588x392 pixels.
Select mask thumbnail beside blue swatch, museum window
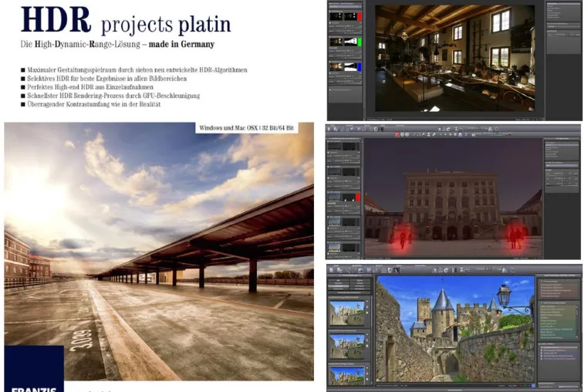[350, 67]
